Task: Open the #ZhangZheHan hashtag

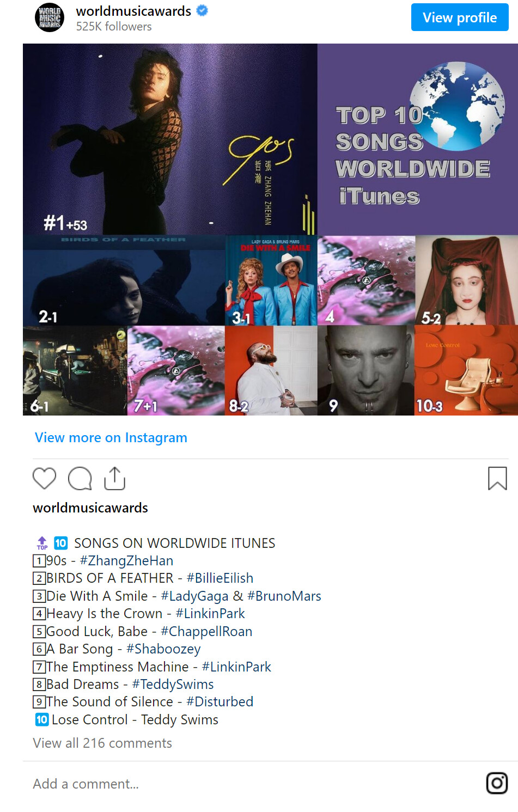Action: pyautogui.click(x=126, y=560)
